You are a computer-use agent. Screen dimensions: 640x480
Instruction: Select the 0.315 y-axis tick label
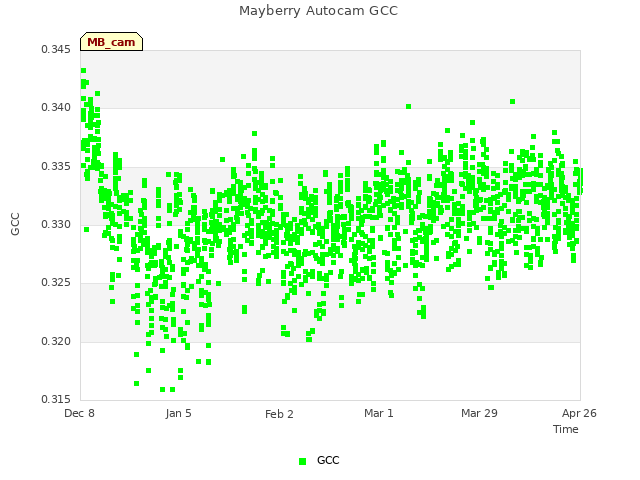point(56,399)
